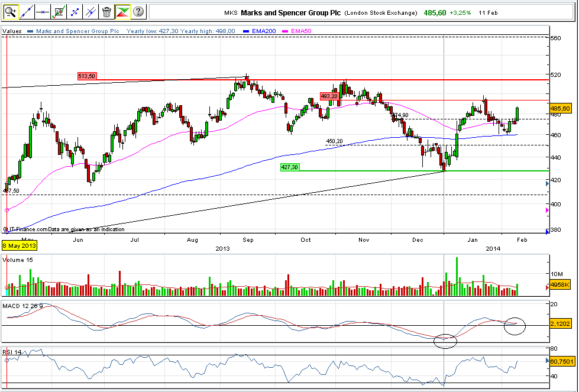Select the move line endpoints tool
Viewport: 579px width, 392px height.
click(74, 12)
